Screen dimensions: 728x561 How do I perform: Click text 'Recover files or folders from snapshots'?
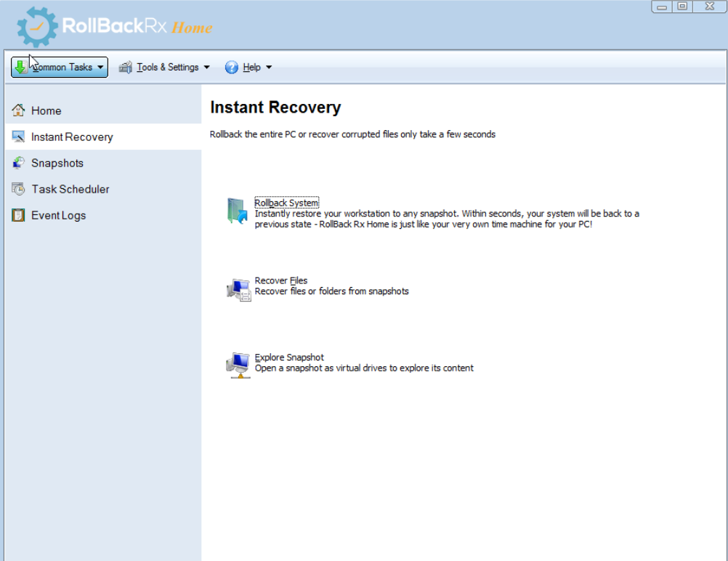click(x=331, y=291)
